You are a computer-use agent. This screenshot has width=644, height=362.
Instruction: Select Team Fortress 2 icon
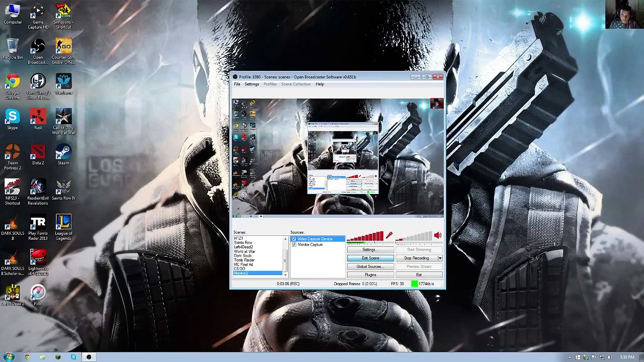(x=13, y=157)
